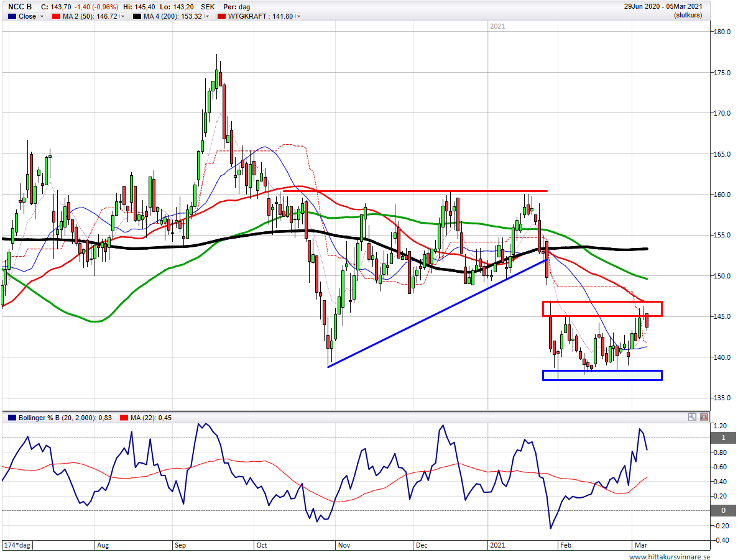Click the red MA (22) legend swatch
Screen dimensions: 738x560
[124, 418]
